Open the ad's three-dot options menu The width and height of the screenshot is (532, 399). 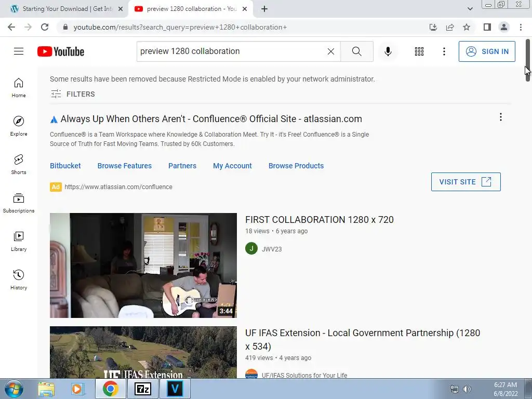500,117
